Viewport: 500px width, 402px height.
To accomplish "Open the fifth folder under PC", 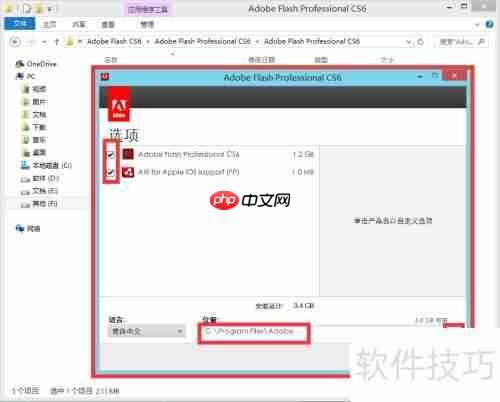I will click(x=34, y=140).
